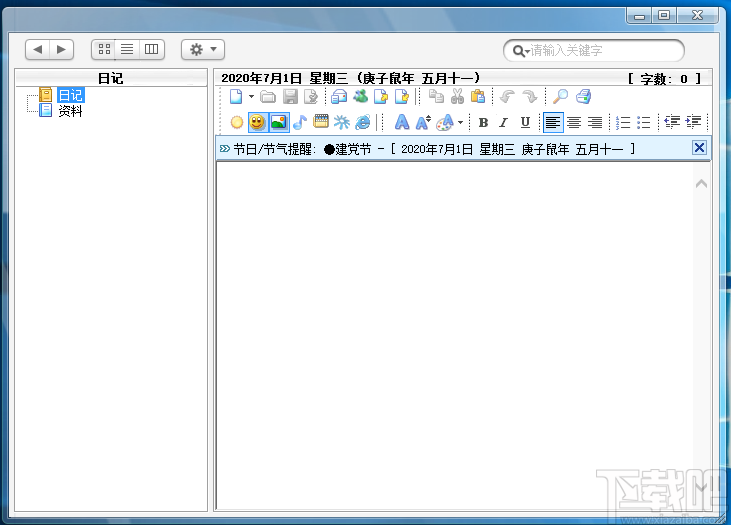Image resolution: width=731 pixels, height=525 pixels.
Task: Click the greyed edit document icon
Action: [311, 97]
